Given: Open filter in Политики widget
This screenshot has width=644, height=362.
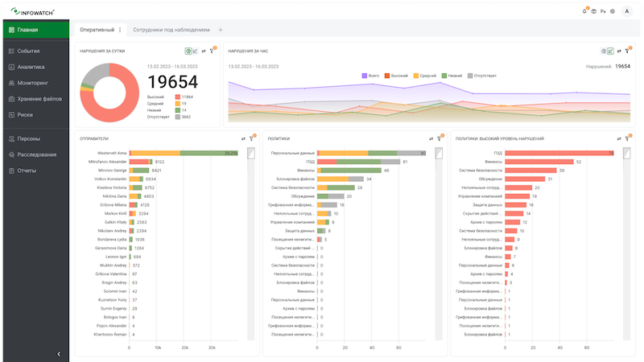Looking at the screenshot, I should coord(440,138).
